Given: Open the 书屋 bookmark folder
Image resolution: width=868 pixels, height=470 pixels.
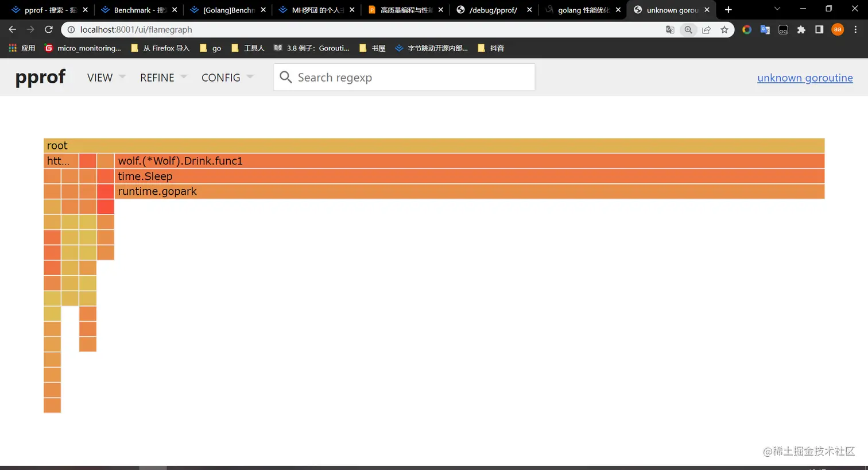Looking at the screenshot, I should tap(372, 48).
